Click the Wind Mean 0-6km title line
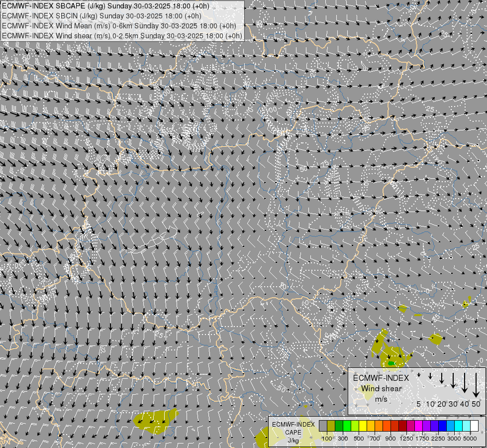Viewport: 487px width, 448px height. click(x=119, y=26)
